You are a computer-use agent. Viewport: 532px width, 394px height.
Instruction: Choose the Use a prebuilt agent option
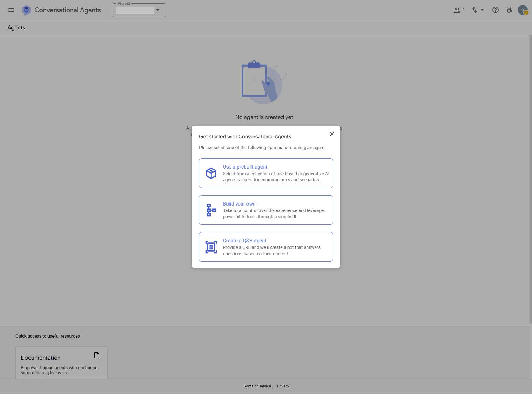click(266, 173)
